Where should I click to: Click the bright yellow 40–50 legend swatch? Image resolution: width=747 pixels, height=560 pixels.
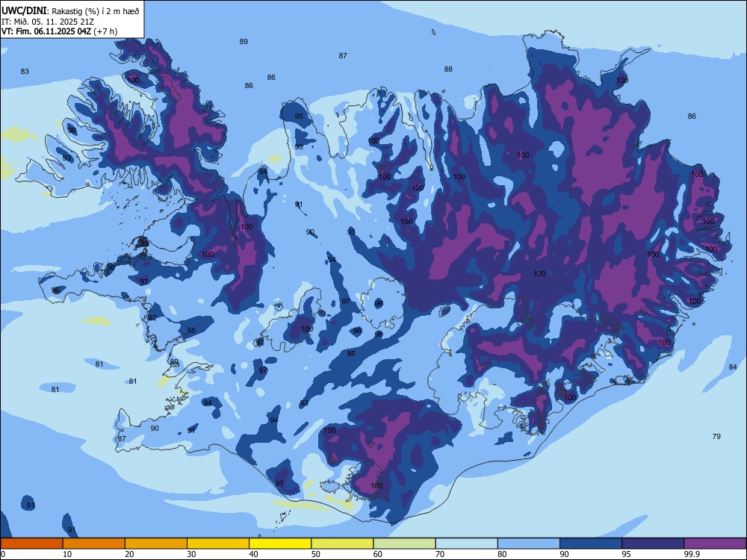click(x=280, y=544)
